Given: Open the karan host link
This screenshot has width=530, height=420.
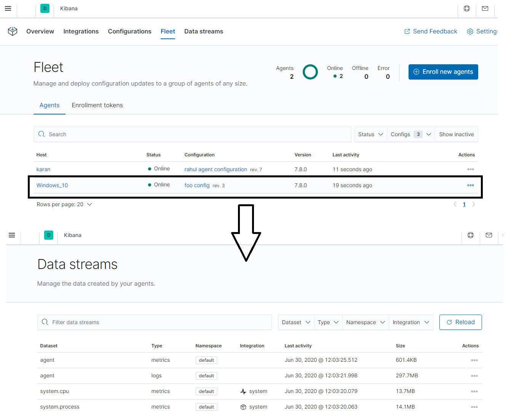Looking at the screenshot, I should coord(43,169).
